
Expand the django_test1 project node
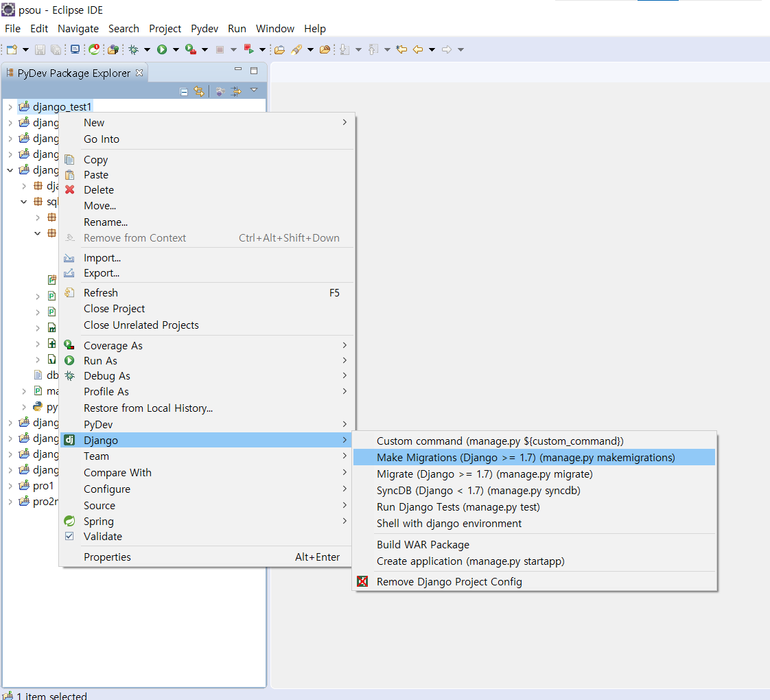[10, 106]
